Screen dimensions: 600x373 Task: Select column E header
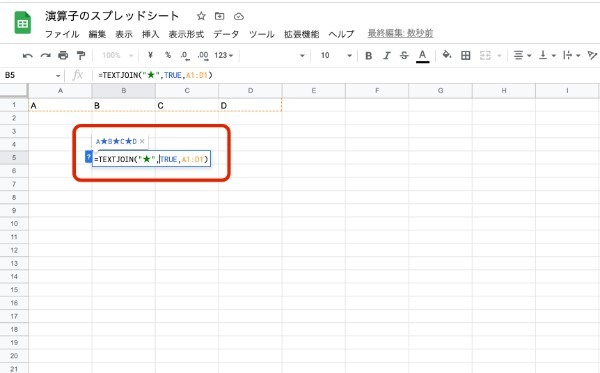(x=314, y=91)
